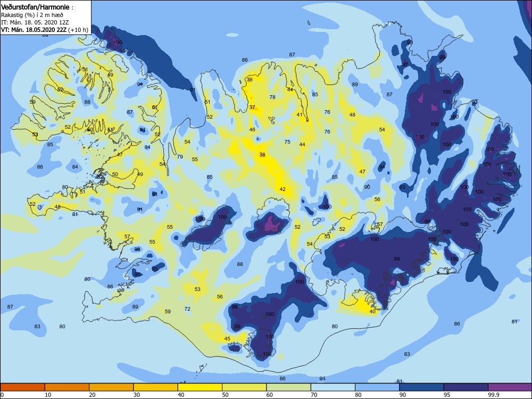Viewport: 532px width, 399px height.
Task: Choose the amber 30–40 legend color band
Action: (156, 387)
